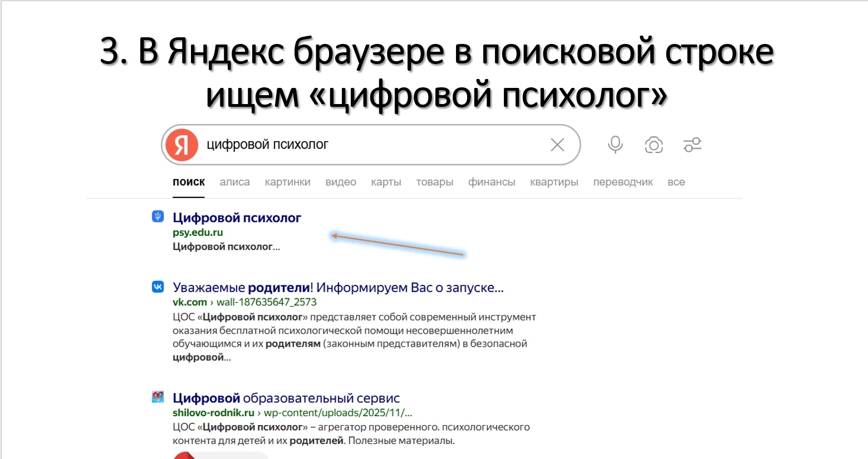
Task: Open the «Цифровой образовательный сервис» result
Action: click(286, 398)
